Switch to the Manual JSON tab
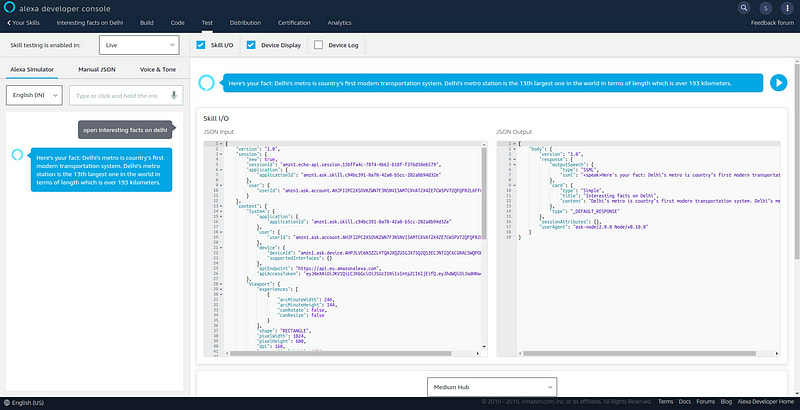Image resolution: width=800 pixels, height=410 pixels. click(x=97, y=69)
